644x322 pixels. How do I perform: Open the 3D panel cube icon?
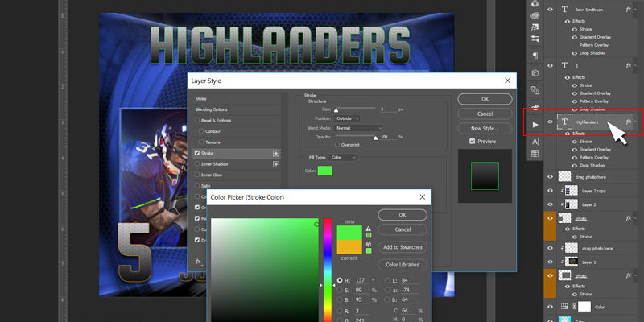click(x=536, y=73)
